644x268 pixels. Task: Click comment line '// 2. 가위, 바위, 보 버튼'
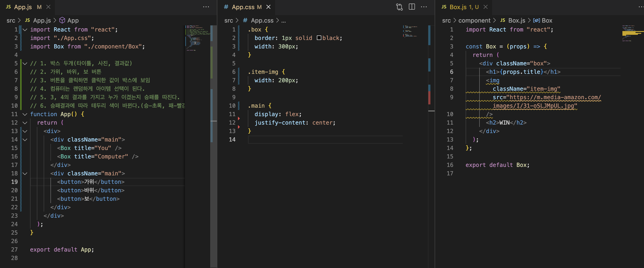(66, 72)
